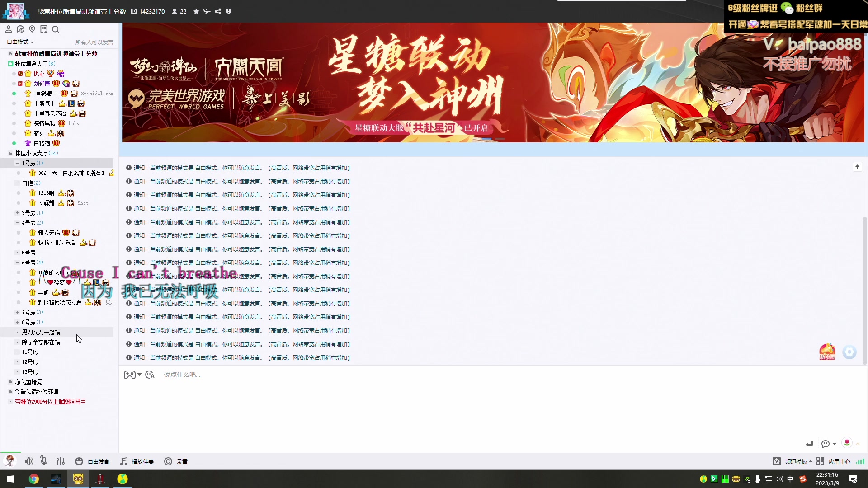Select the 创造和谐排位环境 channel
Image resolution: width=868 pixels, height=488 pixels.
point(37,392)
